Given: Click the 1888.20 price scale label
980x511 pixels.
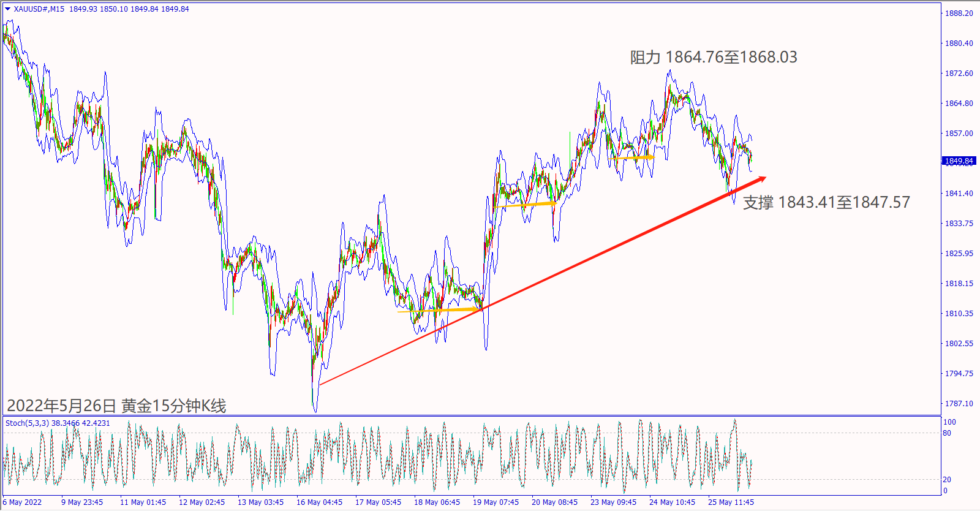Looking at the screenshot, I should 959,13.
